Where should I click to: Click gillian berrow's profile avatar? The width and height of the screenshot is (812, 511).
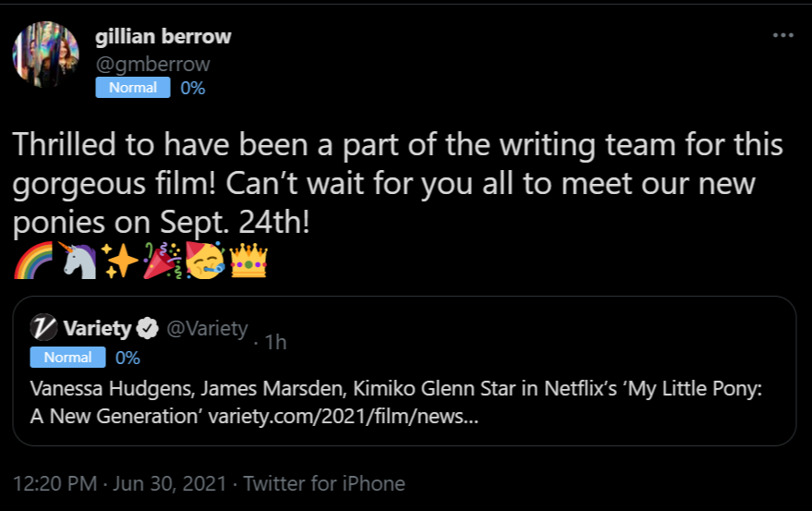tap(45, 55)
